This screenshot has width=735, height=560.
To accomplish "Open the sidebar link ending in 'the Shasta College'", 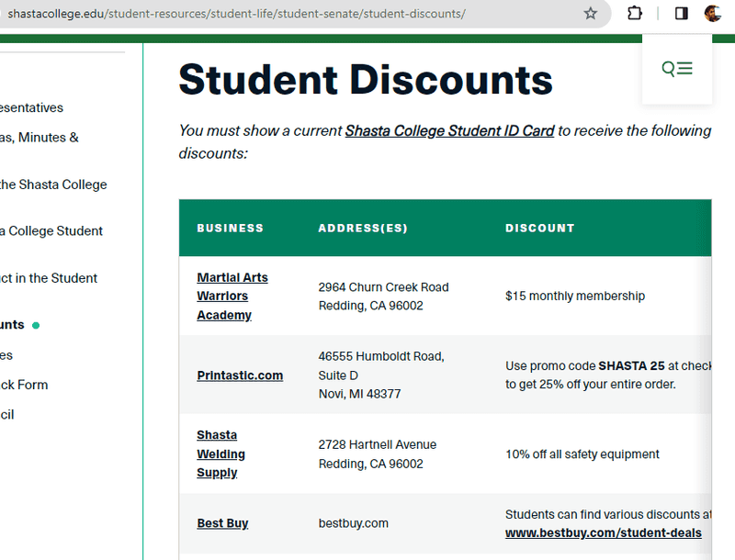I will 52,185.
